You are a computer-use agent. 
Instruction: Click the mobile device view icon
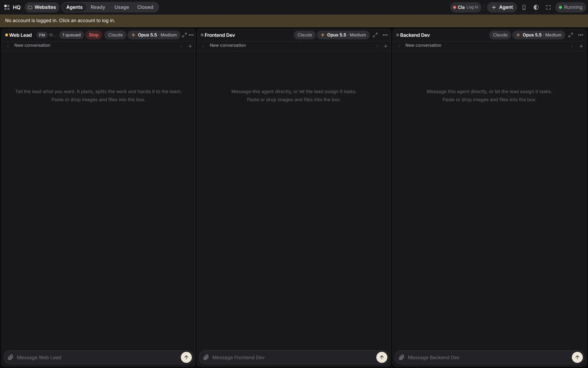click(524, 7)
